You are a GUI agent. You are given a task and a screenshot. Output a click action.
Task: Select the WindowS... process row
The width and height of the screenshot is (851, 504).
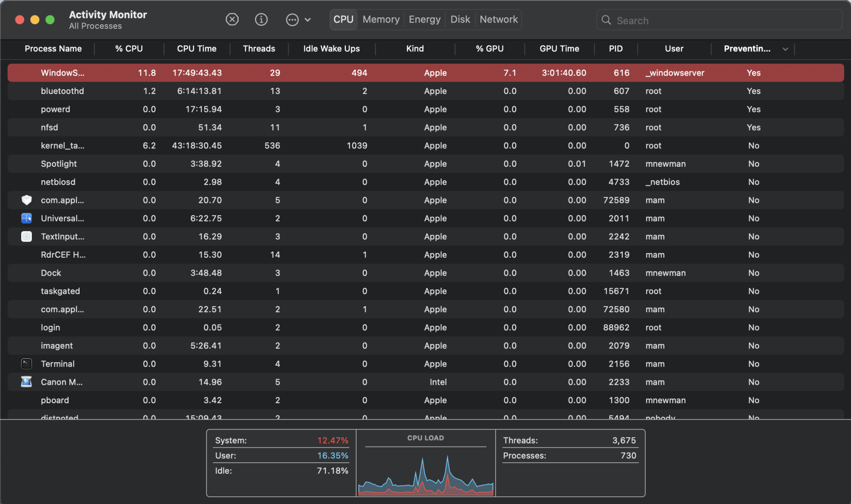(425, 73)
